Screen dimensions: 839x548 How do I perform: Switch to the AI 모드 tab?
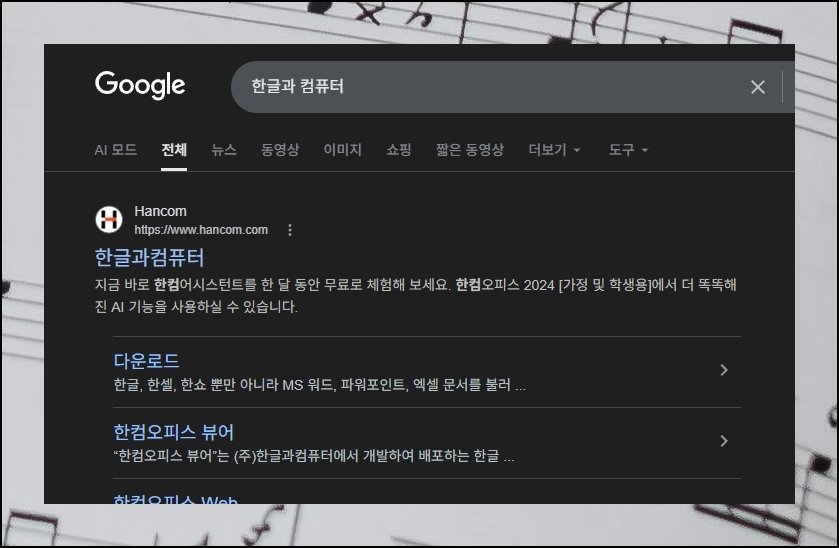point(116,150)
